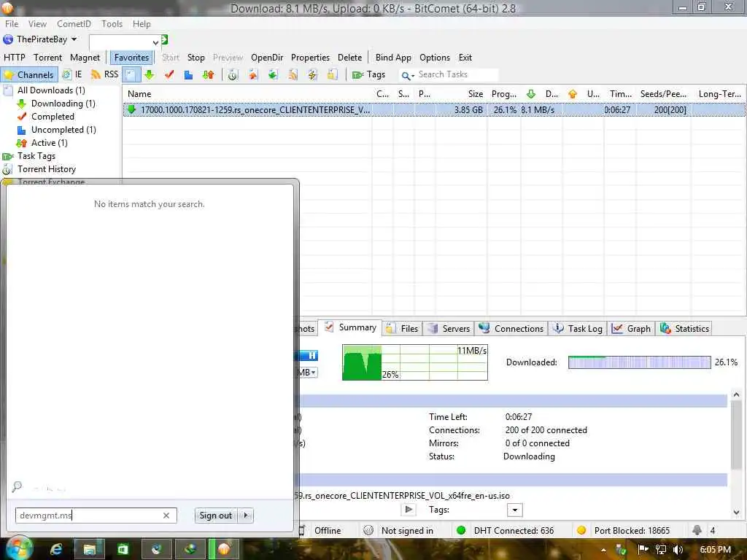This screenshot has height=560, width=747.
Task: Open Task Tags in sidebar
Action: pos(36,156)
